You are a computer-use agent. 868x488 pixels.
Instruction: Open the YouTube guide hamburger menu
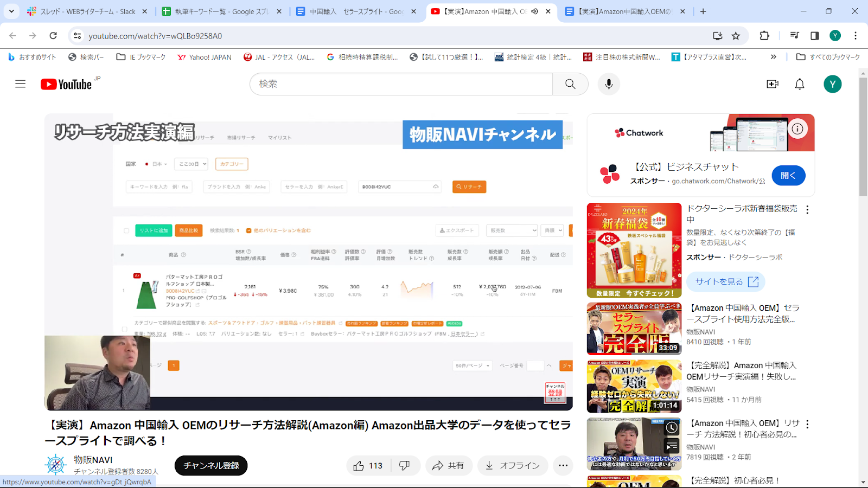coord(21,84)
